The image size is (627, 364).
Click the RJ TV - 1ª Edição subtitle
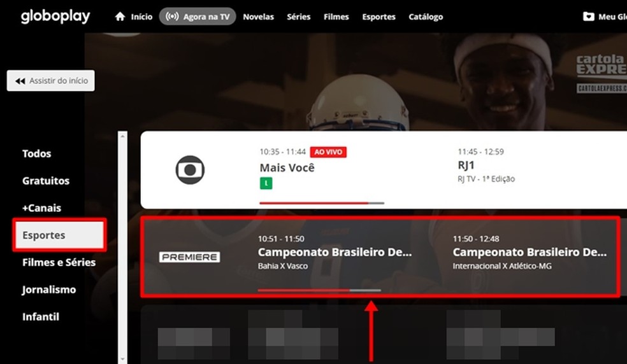click(x=486, y=179)
